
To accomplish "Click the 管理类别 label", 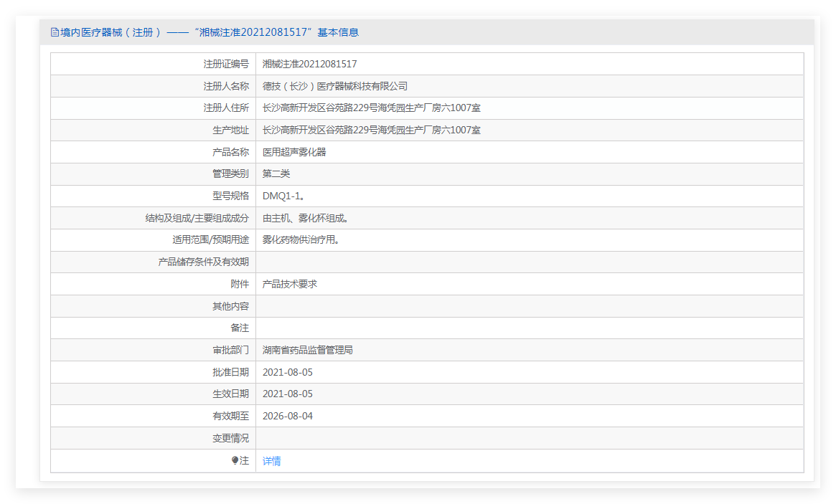I will tap(231, 173).
